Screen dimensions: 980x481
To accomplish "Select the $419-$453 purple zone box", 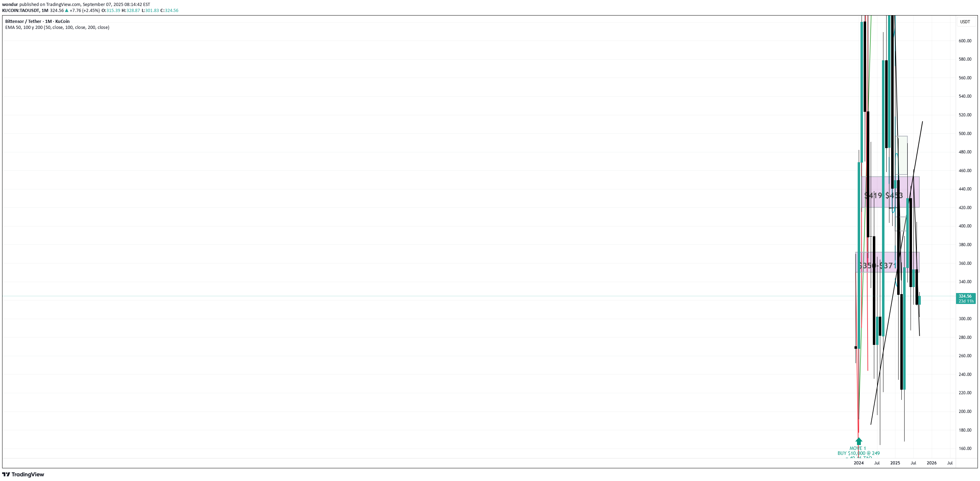I will 890,192.
